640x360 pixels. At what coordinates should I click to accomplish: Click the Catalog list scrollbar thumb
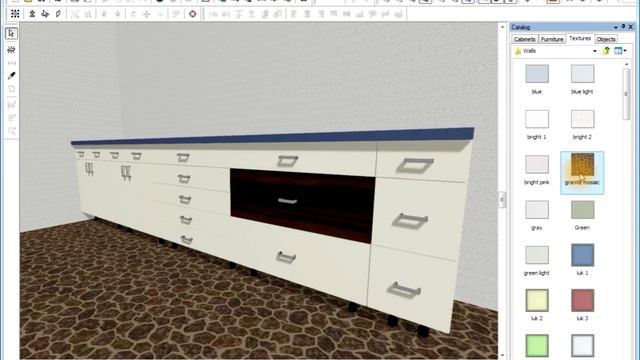[x=626, y=94]
